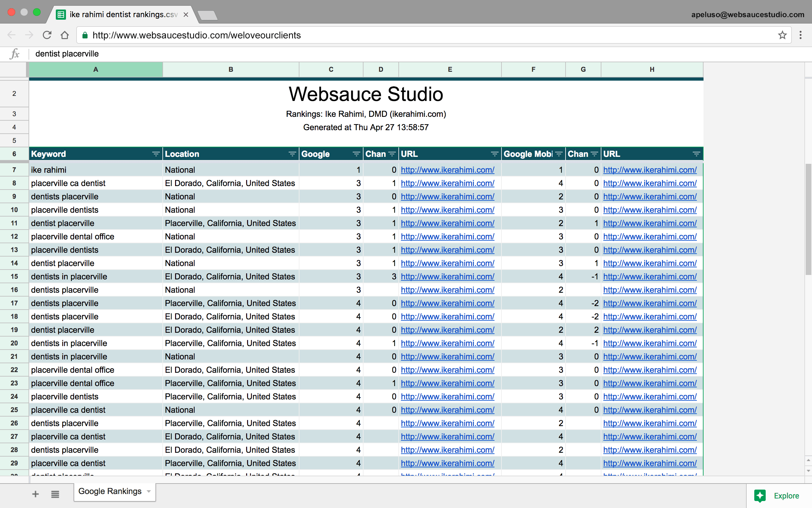Viewport: 812px width, 508px height.
Task: Click the vertical scrollbar thumb
Action: tap(808, 219)
